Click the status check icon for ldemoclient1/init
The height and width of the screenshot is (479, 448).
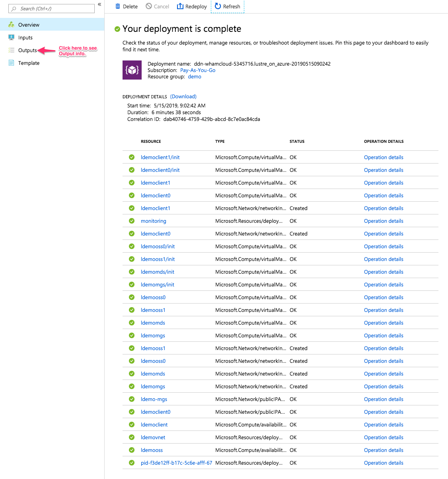click(132, 157)
